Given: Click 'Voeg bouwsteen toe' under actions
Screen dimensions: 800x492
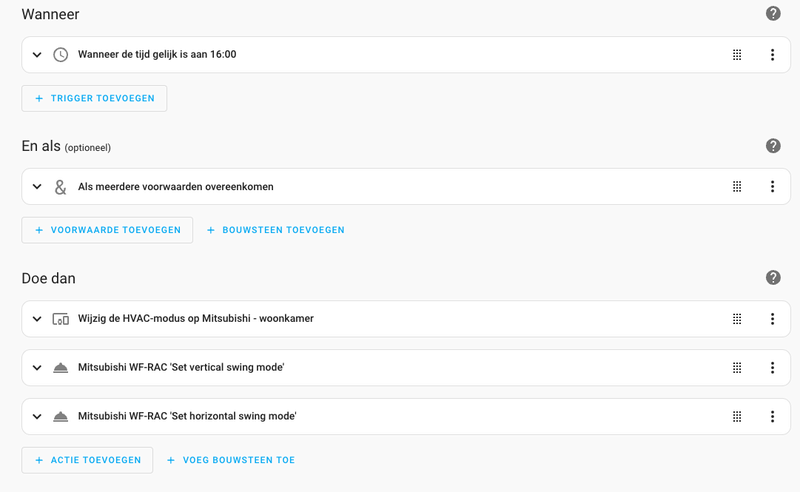Looking at the screenshot, I should pyautogui.click(x=230, y=460).
